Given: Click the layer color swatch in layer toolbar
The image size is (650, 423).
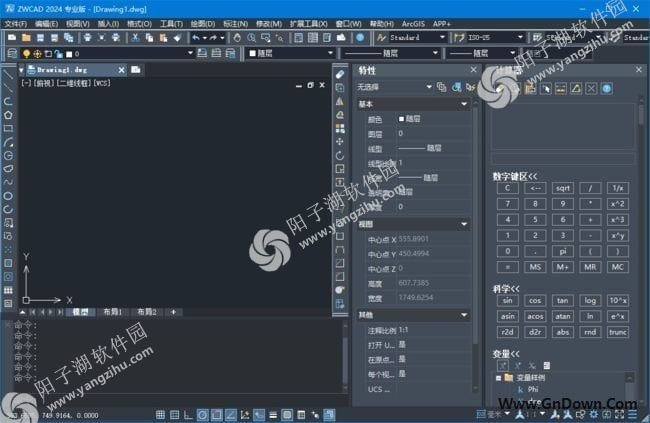Looking at the screenshot, I should (69, 54).
